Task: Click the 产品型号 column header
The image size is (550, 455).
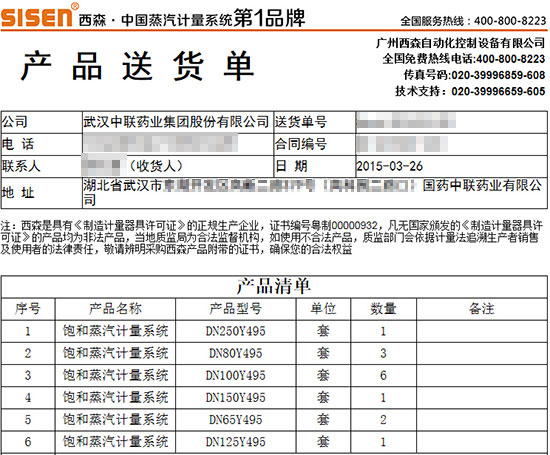Action: pos(235,309)
